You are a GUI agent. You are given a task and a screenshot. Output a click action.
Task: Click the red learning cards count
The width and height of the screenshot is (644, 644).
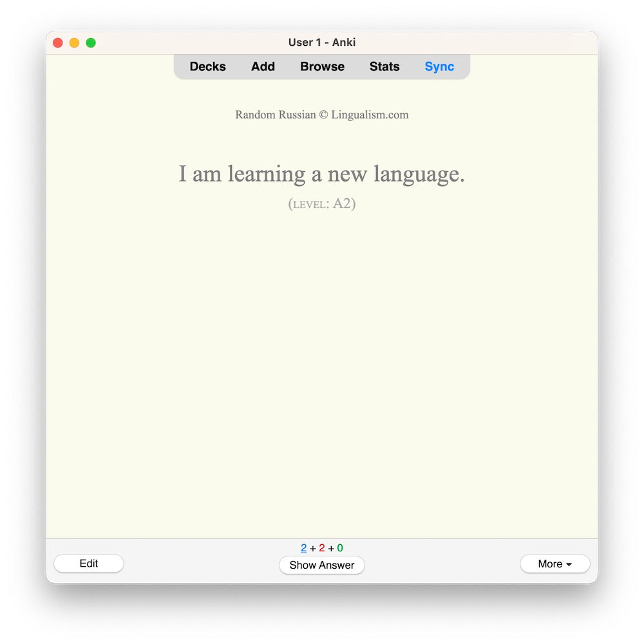pos(322,548)
